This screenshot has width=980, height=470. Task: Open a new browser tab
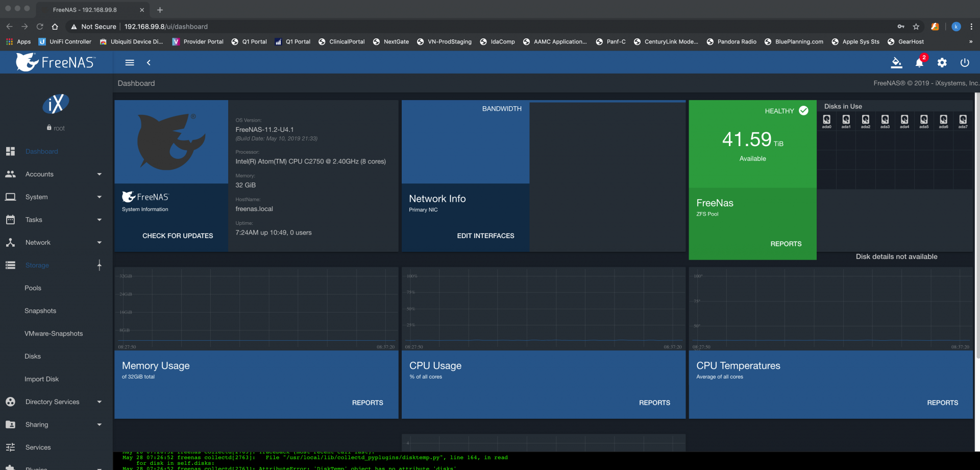click(x=160, y=10)
